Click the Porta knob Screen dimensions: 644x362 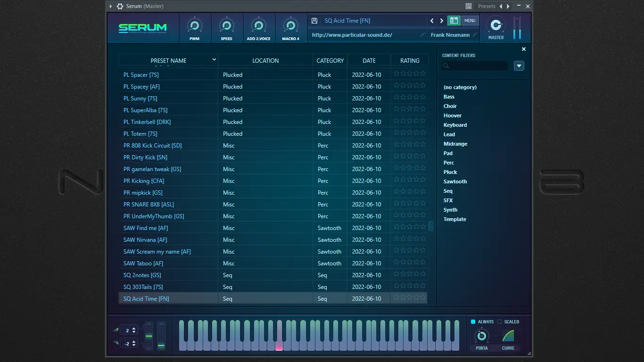tap(481, 336)
